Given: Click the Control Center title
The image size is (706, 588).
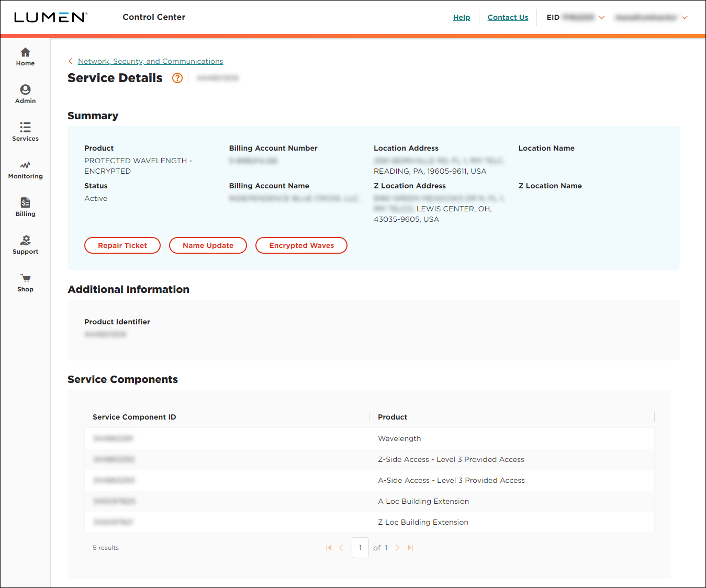Looking at the screenshot, I should point(154,17).
